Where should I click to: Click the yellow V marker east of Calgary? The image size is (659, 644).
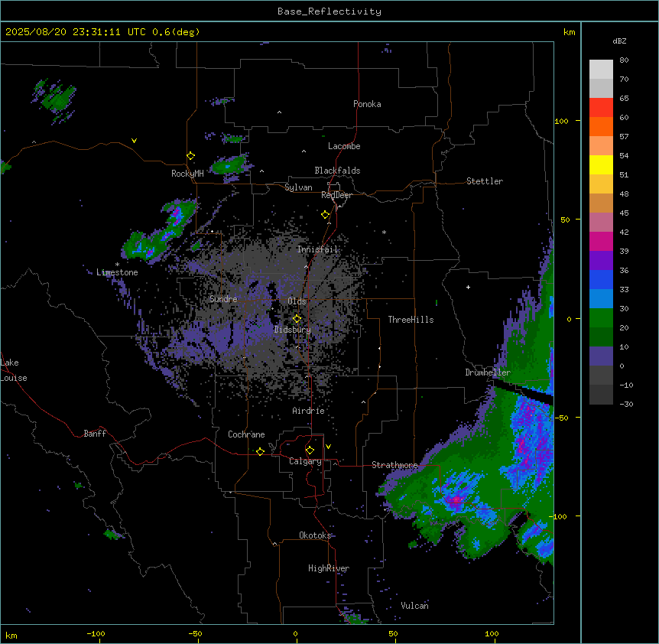click(x=328, y=447)
